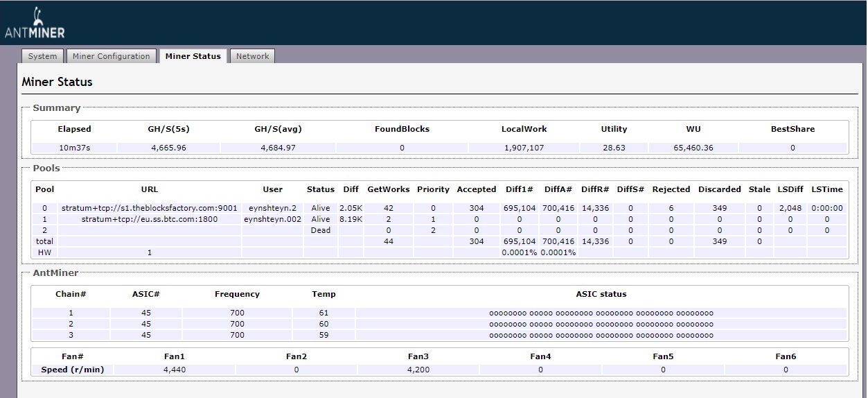
Task: Click the Fan3 speed value 4,200
Action: (418, 370)
